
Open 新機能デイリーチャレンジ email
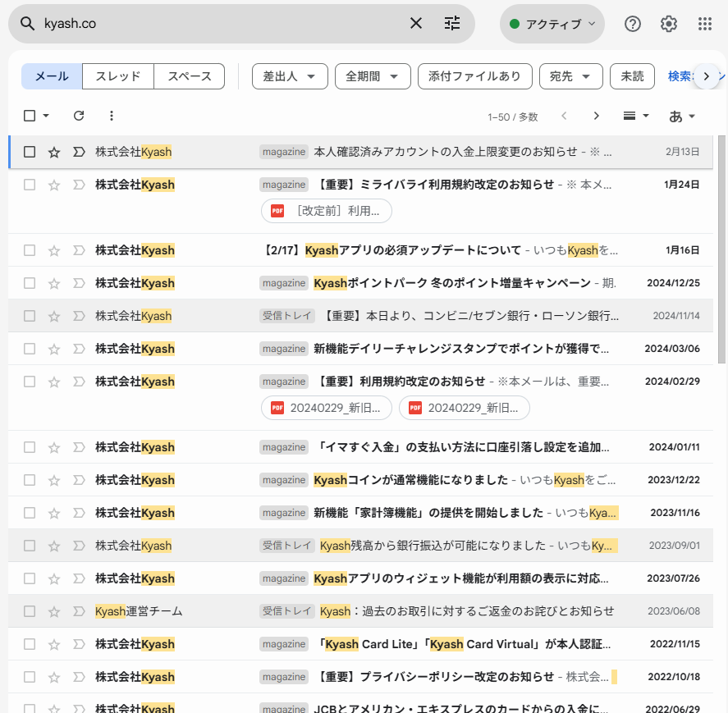click(x=361, y=349)
